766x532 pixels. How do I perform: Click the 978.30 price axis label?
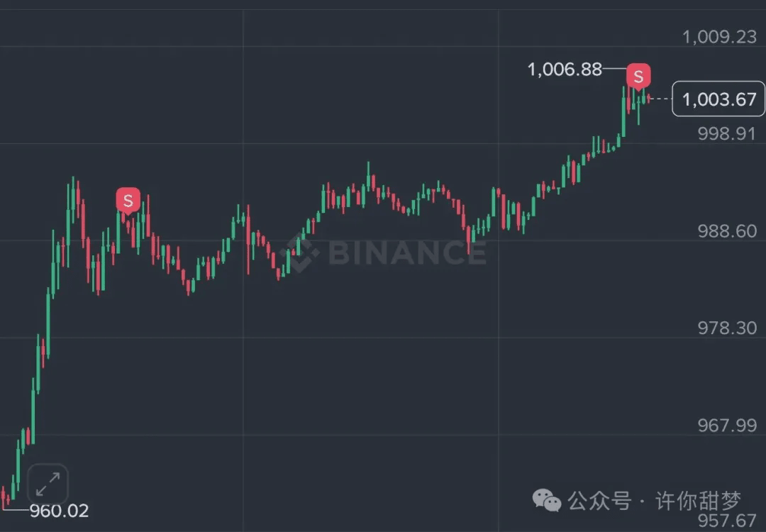[727, 328]
